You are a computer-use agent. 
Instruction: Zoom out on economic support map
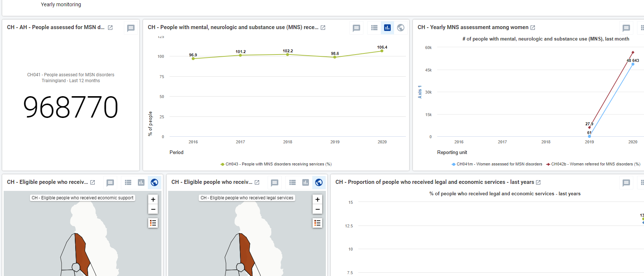click(x=153, y=209)
